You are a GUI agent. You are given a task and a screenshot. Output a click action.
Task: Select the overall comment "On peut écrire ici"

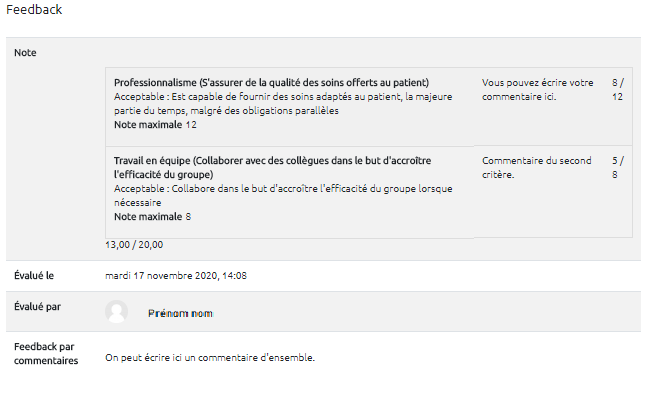[x=210, y=357]
